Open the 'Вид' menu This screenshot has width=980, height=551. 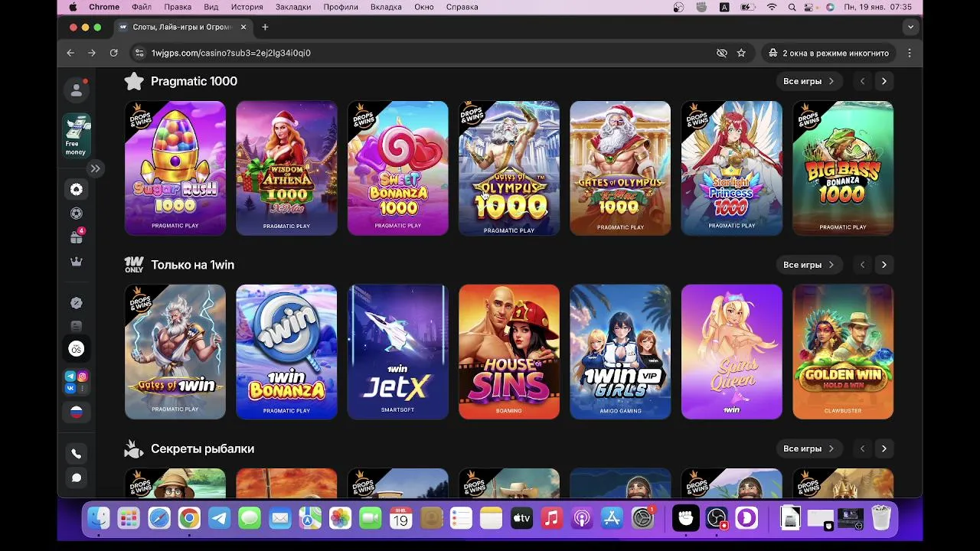click(x=211, y=7)
